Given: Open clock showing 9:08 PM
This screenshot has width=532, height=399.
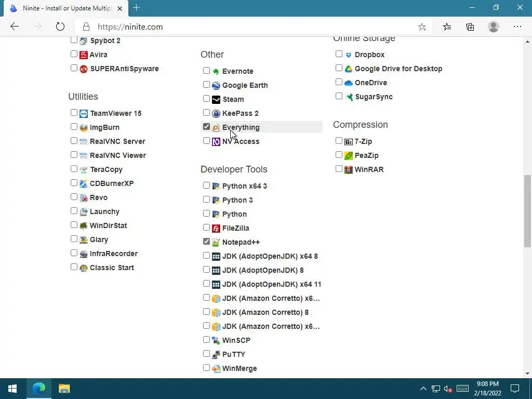Looking at the screenshot, I should coord(487,389).
